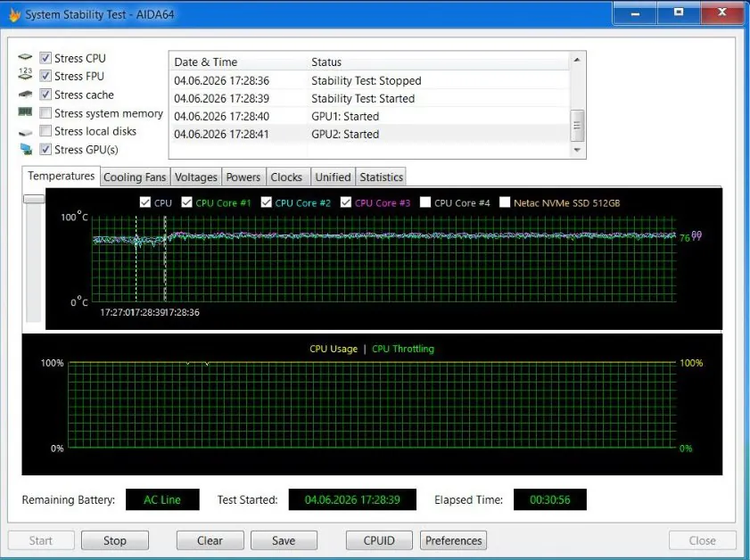Uncheck the Stress GPU(s) checkbox
Image resolution: width=750 pixels, height=560 pixels.
coord(45,149)
